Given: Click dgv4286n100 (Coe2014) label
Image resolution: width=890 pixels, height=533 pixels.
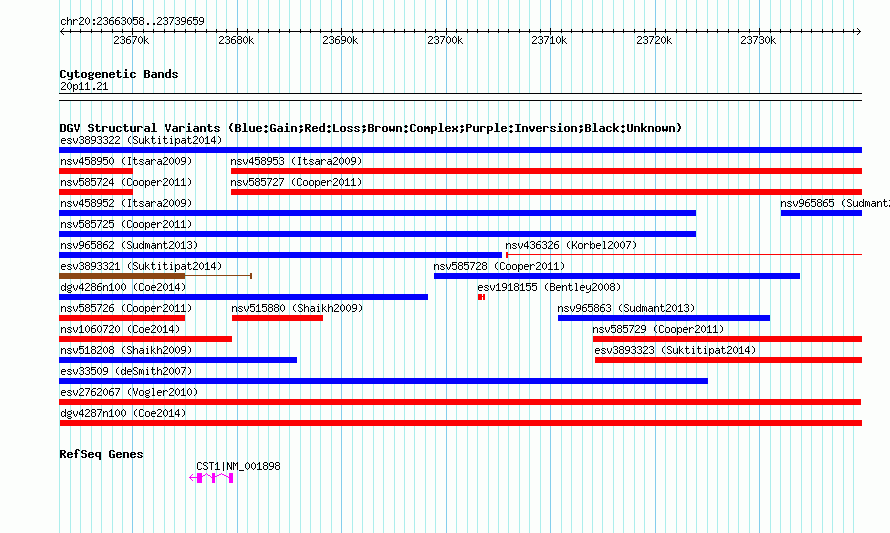Looking at the screenshot, I should pyautogui.click(x=123, y=287).
